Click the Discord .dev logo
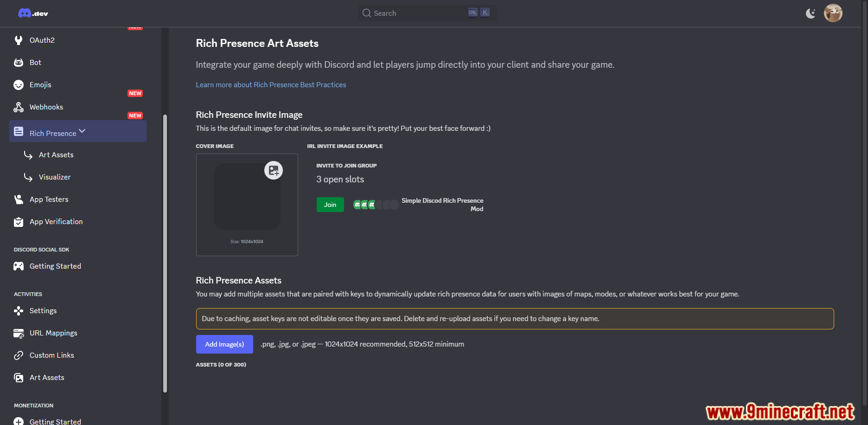The image size is (868, 425). (33, 13)
